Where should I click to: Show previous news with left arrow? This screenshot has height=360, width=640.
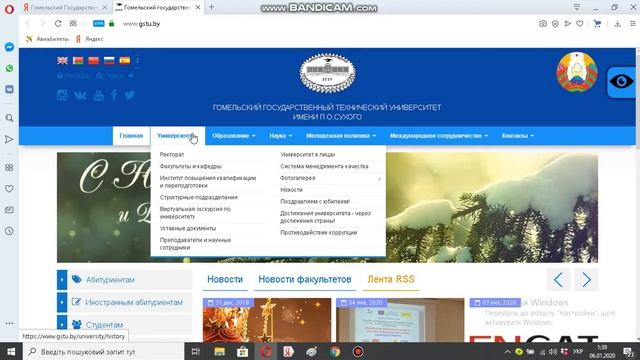tap(558, 280)
